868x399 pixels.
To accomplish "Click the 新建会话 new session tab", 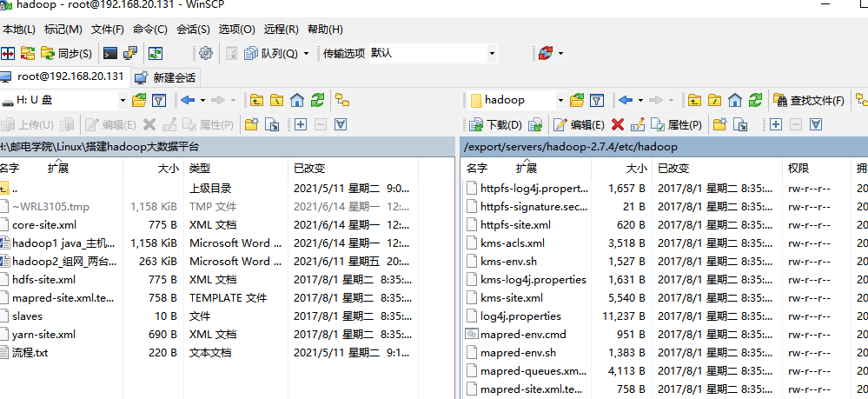I will pyautogui.click(x=166, y=77).
